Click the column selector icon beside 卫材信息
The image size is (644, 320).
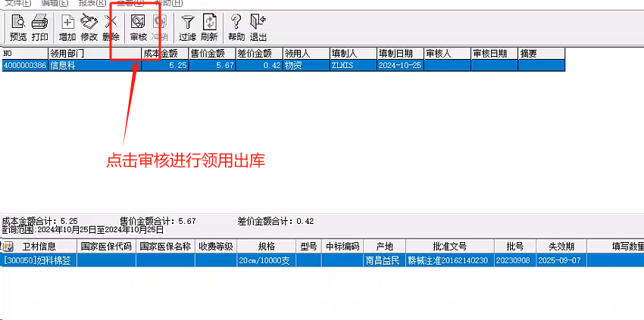[8, 247]
